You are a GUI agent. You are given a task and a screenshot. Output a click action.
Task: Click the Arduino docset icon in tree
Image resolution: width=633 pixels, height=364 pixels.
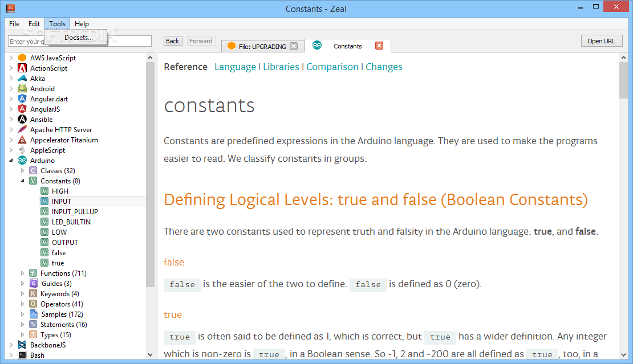[x=22, y=161]
